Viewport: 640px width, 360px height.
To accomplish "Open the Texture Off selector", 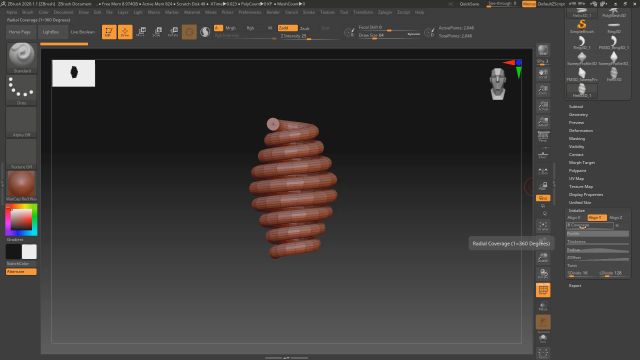I will click(x=21, y=154).
